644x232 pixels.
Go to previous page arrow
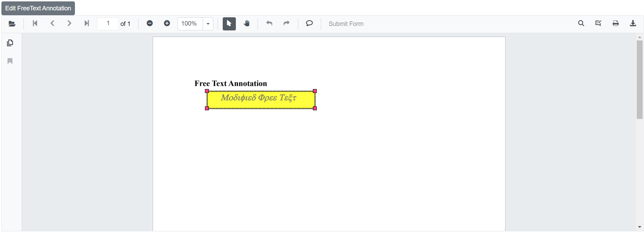pos(52,24)
